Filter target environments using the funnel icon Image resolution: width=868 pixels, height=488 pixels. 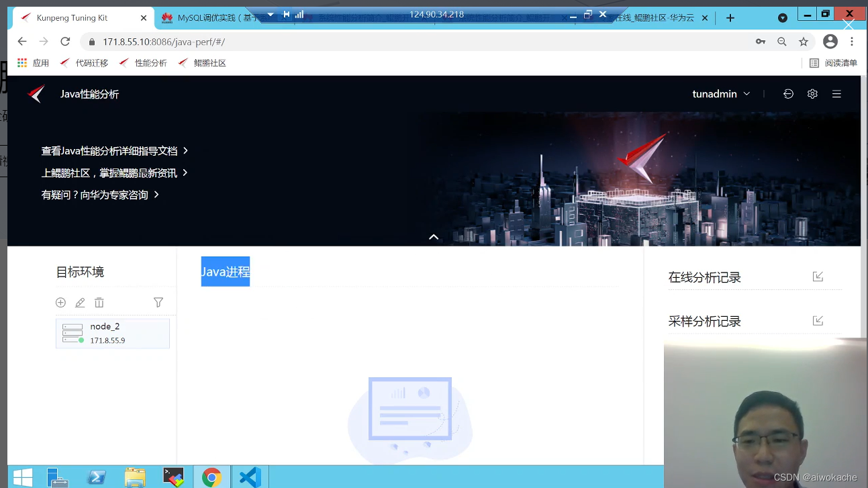(x=158, y=302)
